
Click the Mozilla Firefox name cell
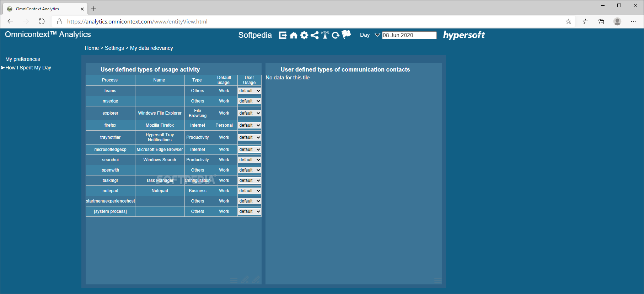click(x=160, y=125)
